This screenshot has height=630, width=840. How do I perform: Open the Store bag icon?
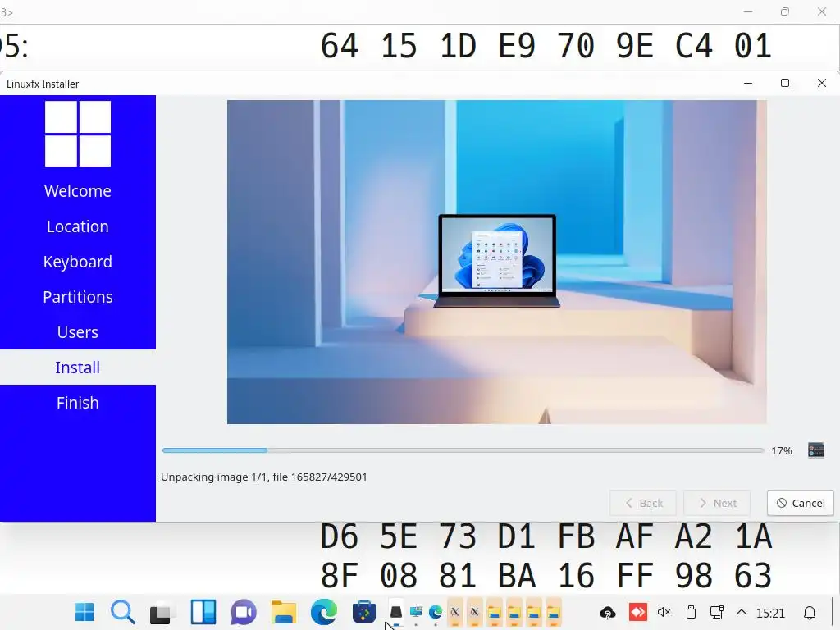(364, 613)
